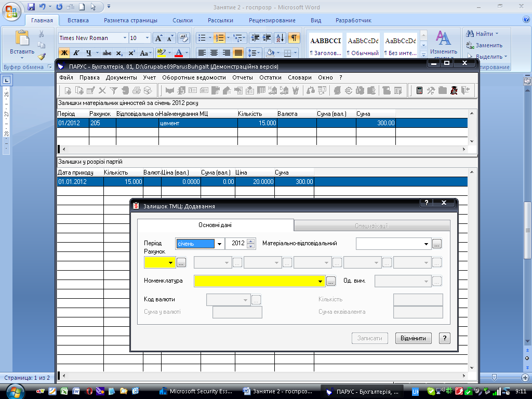Click the Grow Font icon in Word
Viewport: 532px width, 399px height.
(x=158, y=38)
